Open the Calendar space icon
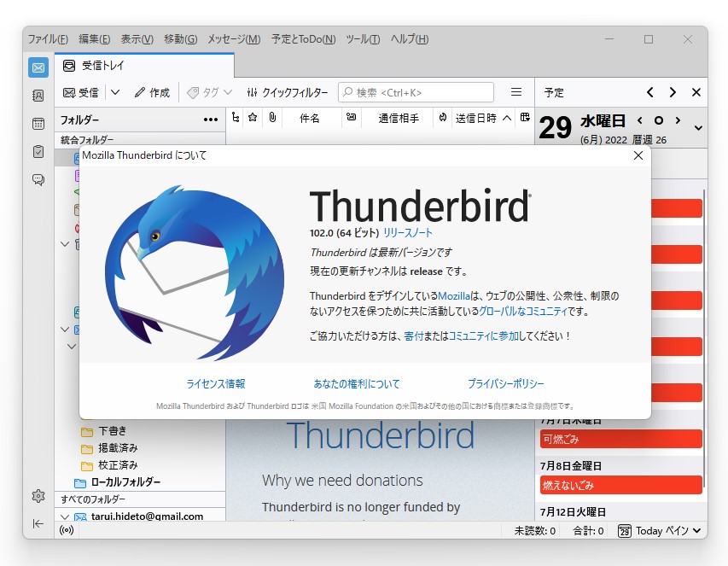This screenshot has height=566, width=728. [38, 124]
